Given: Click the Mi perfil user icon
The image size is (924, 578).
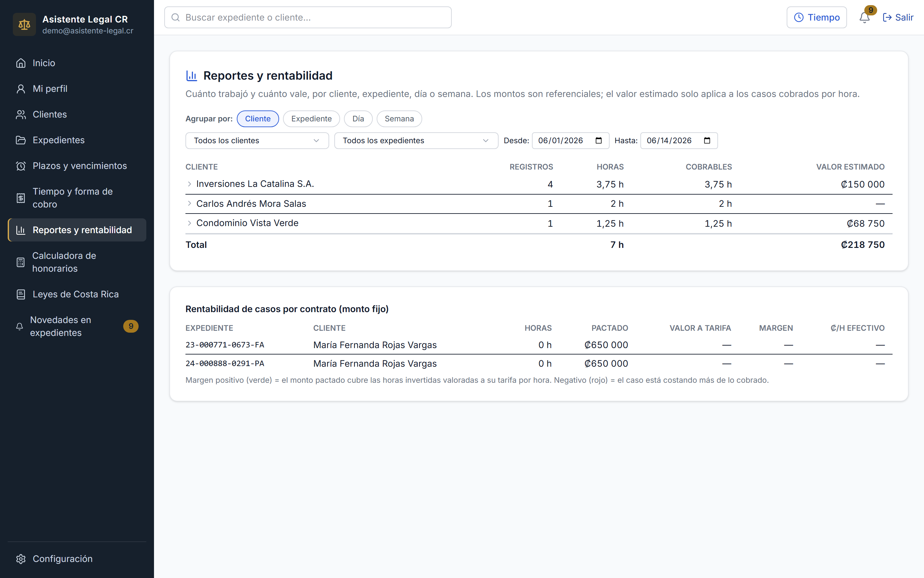Looking at the screenshot, I should [x=21, y=89].
